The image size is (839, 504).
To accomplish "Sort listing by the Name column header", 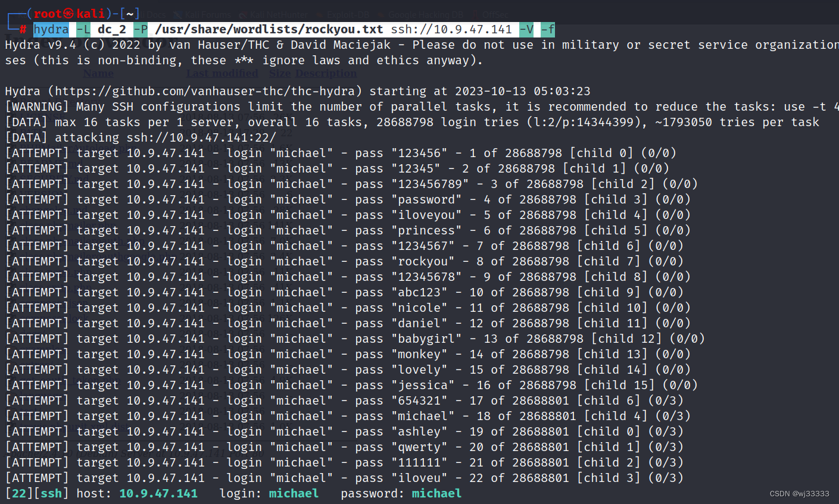I will pyautogui.click(x=98, y=73).
